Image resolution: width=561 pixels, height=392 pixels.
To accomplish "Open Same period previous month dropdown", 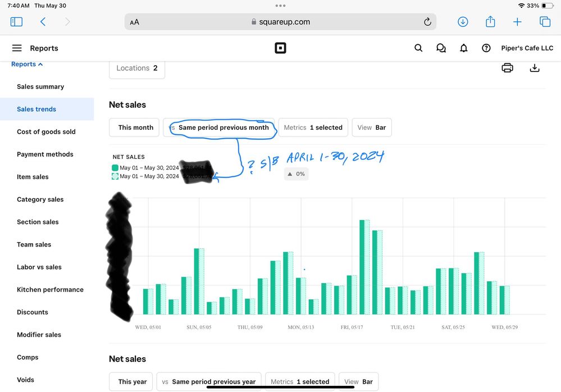I will [219, 127].
